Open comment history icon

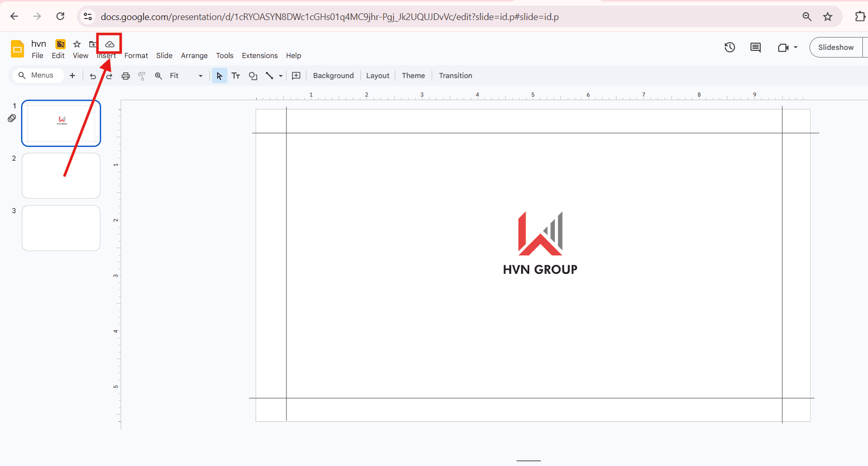(x=755, y=47)
